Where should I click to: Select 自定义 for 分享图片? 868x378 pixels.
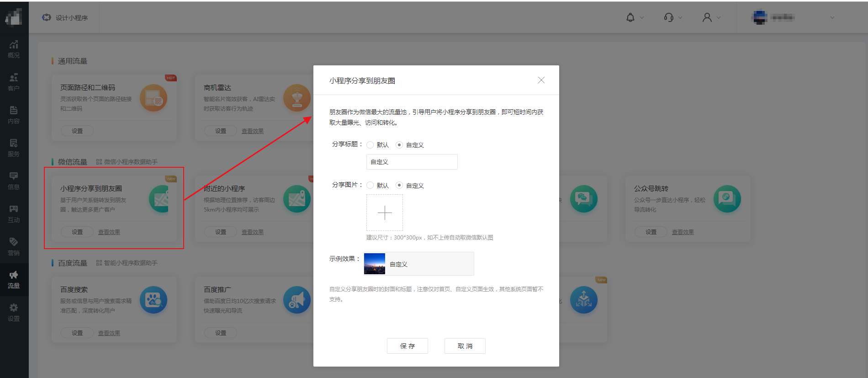coord(399,186)
